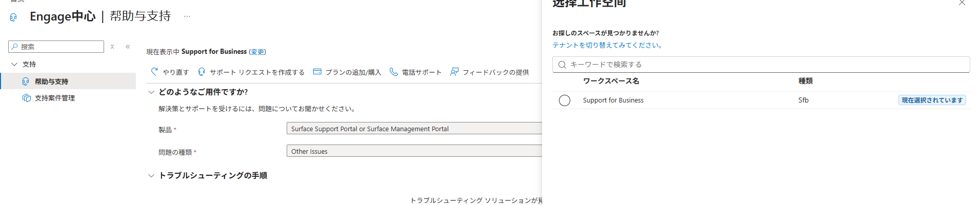Open the 問題の種類 Other Issues dropdown

click(x=414, y=151)
